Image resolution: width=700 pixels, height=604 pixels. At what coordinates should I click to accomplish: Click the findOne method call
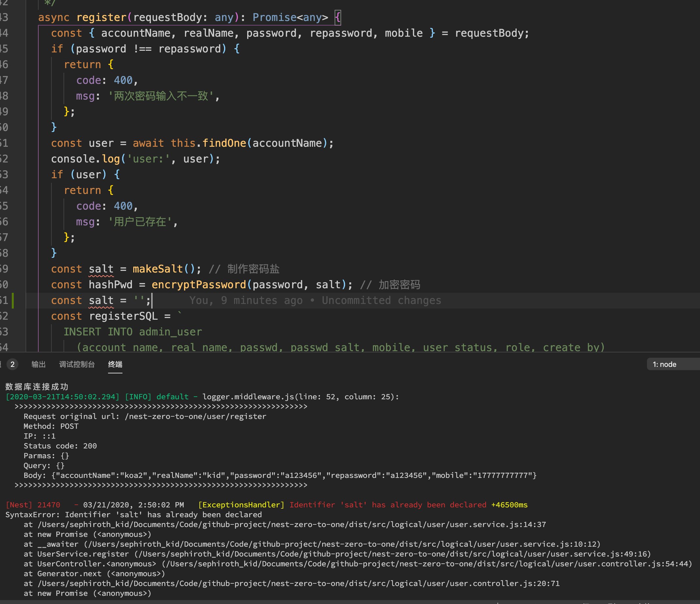coord(224,143)
